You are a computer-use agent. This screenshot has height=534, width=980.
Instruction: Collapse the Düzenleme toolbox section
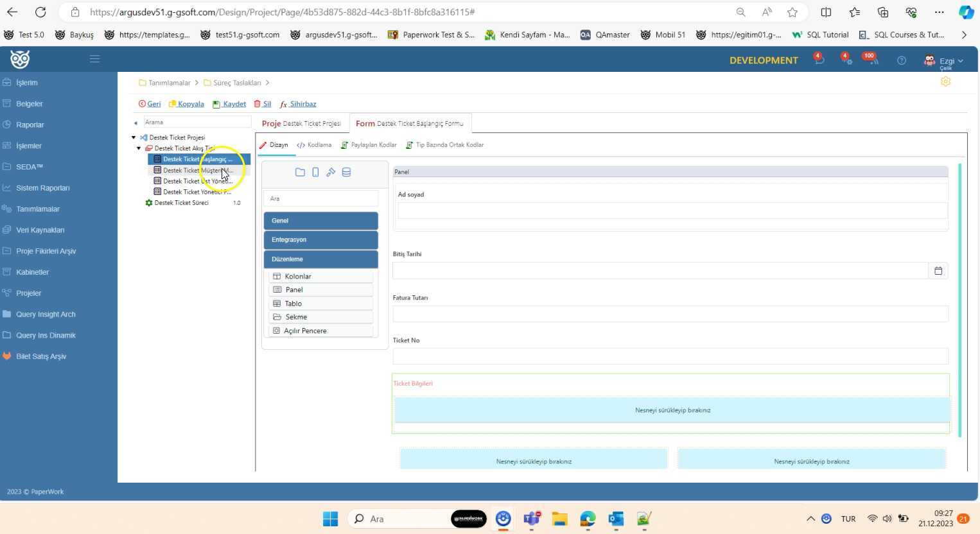pos(320,259)
